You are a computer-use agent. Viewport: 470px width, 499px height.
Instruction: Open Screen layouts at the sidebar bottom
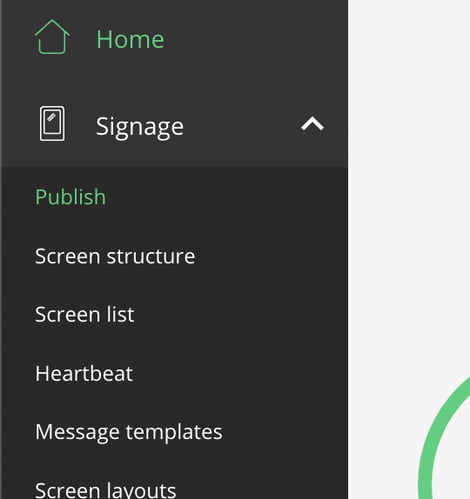[105, 491]
